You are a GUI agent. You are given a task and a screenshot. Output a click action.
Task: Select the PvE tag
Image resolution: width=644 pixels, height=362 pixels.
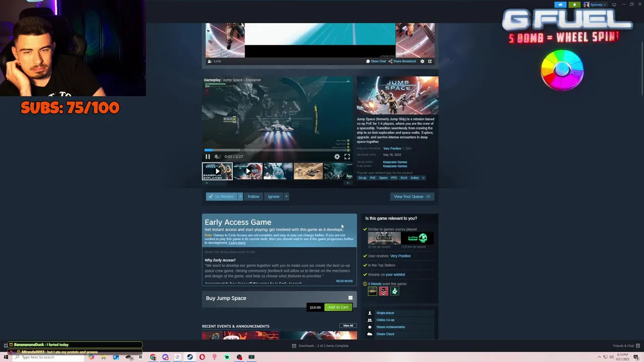[373, 177]
